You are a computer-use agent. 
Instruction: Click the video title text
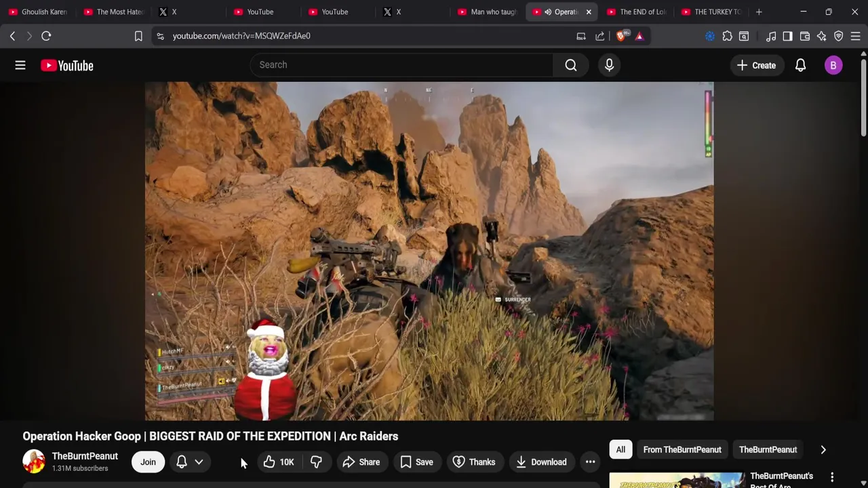(x=210, y=436)
